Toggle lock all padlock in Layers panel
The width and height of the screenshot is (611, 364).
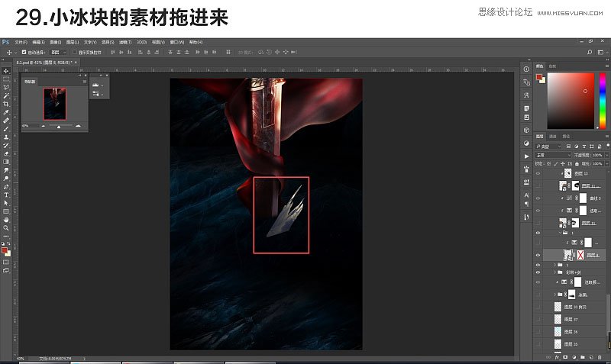[577, 164]
